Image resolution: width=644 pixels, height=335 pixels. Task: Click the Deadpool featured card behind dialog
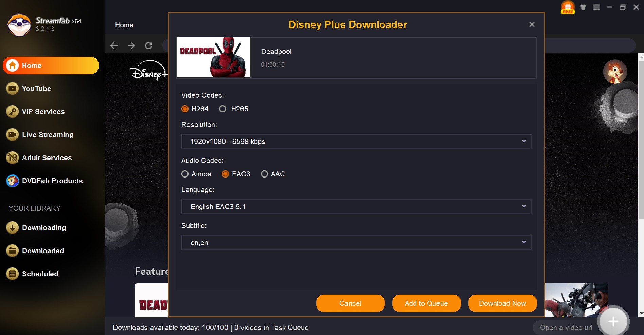click(151, 300)
